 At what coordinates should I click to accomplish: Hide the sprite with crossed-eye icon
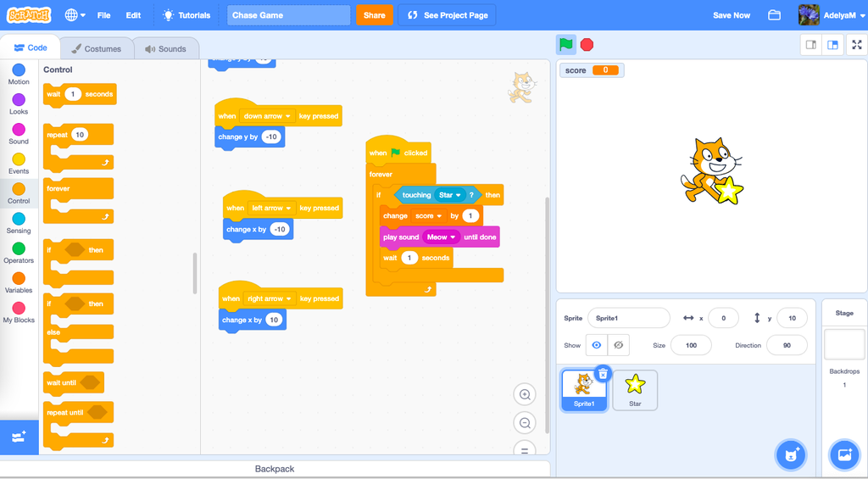coord(619,345)
